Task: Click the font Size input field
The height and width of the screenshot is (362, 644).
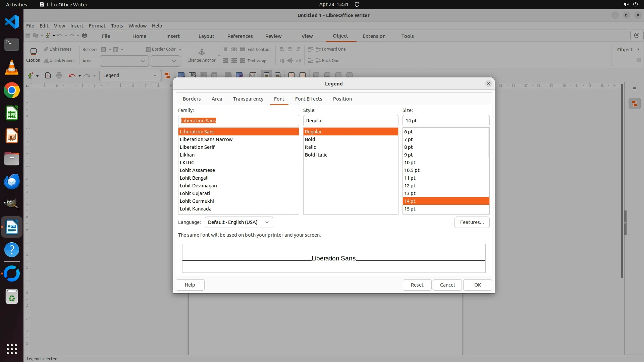Action: coord(445,121)
